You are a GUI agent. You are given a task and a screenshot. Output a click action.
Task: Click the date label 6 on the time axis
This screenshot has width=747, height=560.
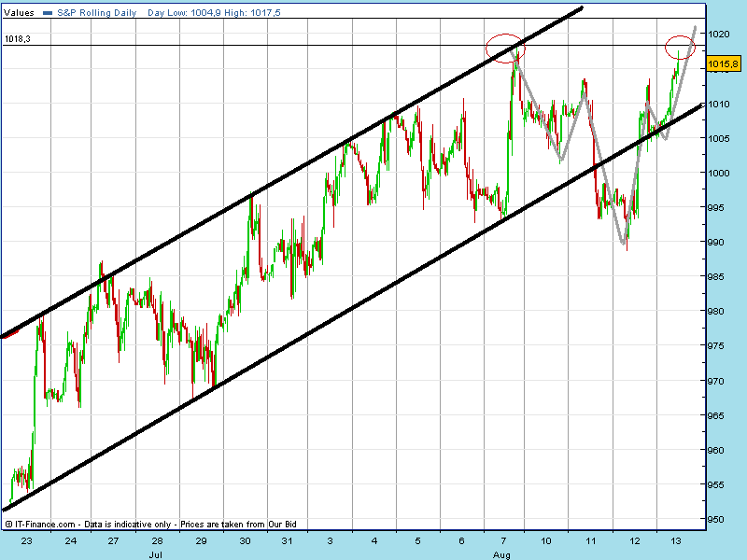click(461, 541)
